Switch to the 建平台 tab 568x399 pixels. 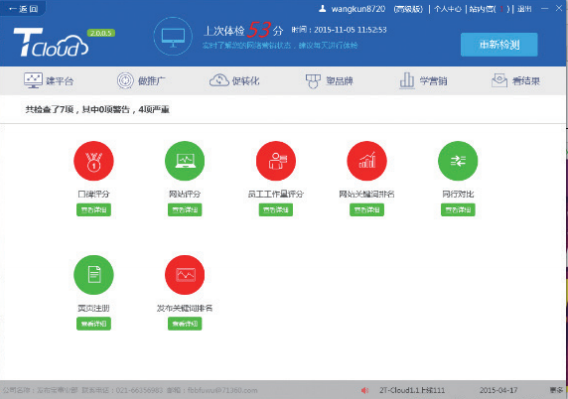point(49,80)
